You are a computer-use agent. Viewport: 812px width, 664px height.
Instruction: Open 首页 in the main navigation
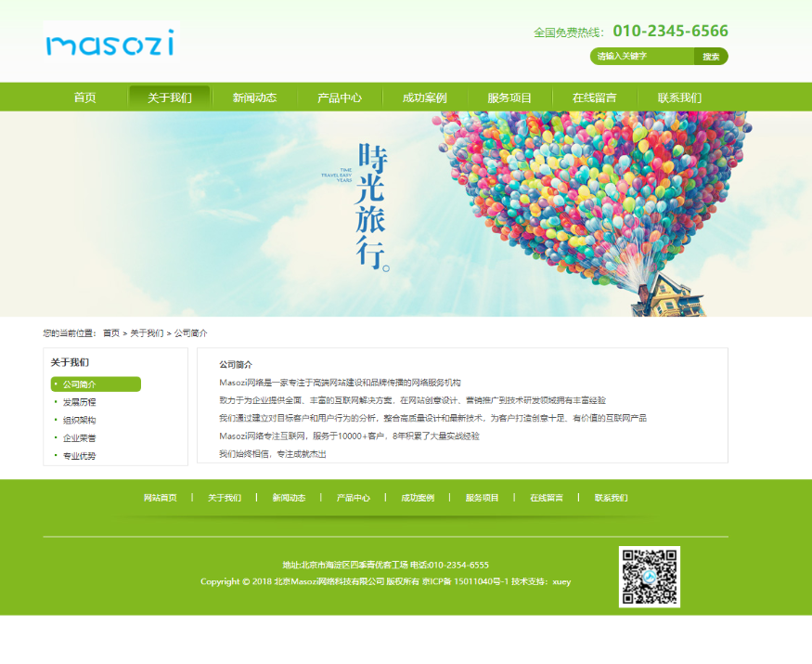click(85, 98)
